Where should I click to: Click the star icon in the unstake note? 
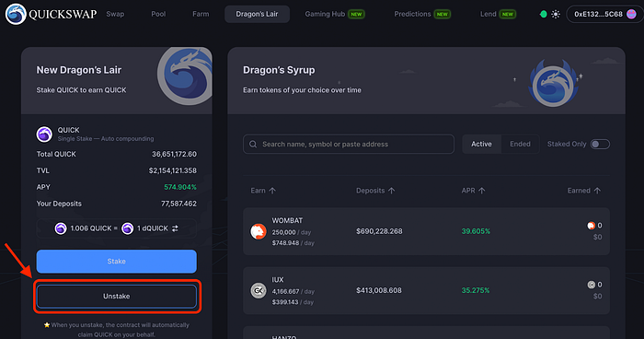[x=46, y=325]
